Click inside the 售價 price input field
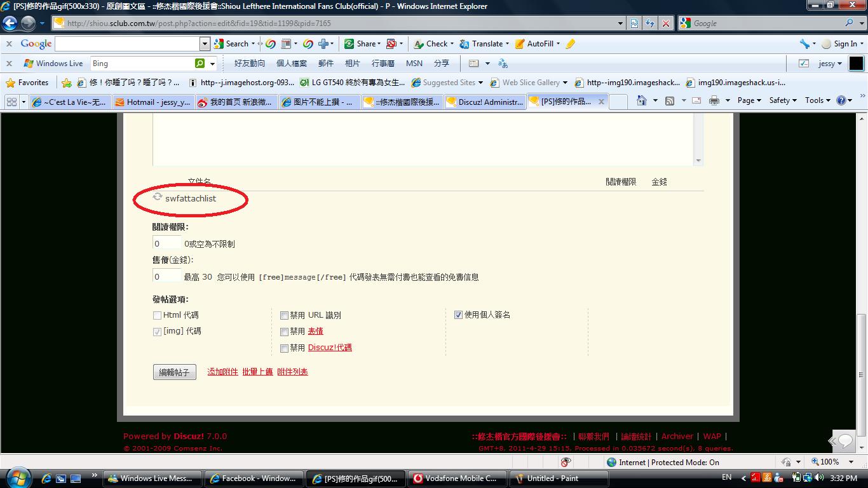Screen dimensions: 868x488 166,276
